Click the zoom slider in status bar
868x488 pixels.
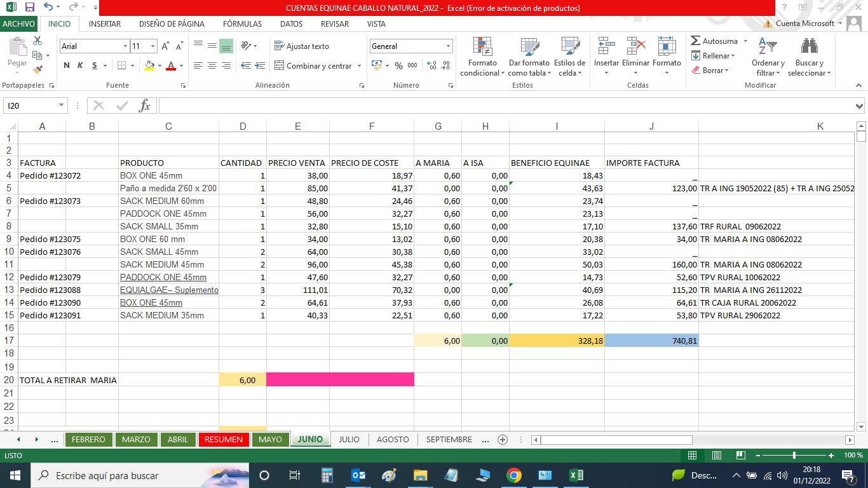[794, 455]
